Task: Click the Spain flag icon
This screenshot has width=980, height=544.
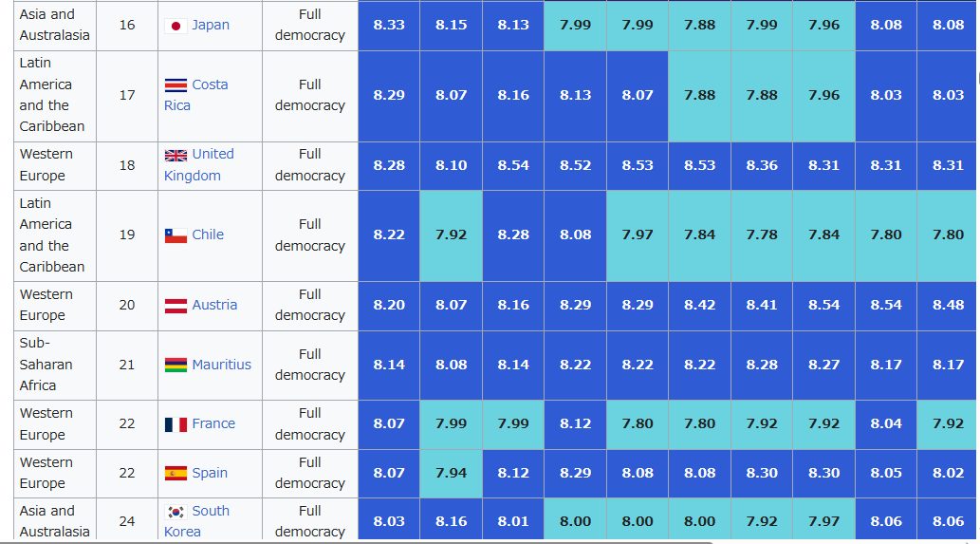Action: [x=176, y=474]
